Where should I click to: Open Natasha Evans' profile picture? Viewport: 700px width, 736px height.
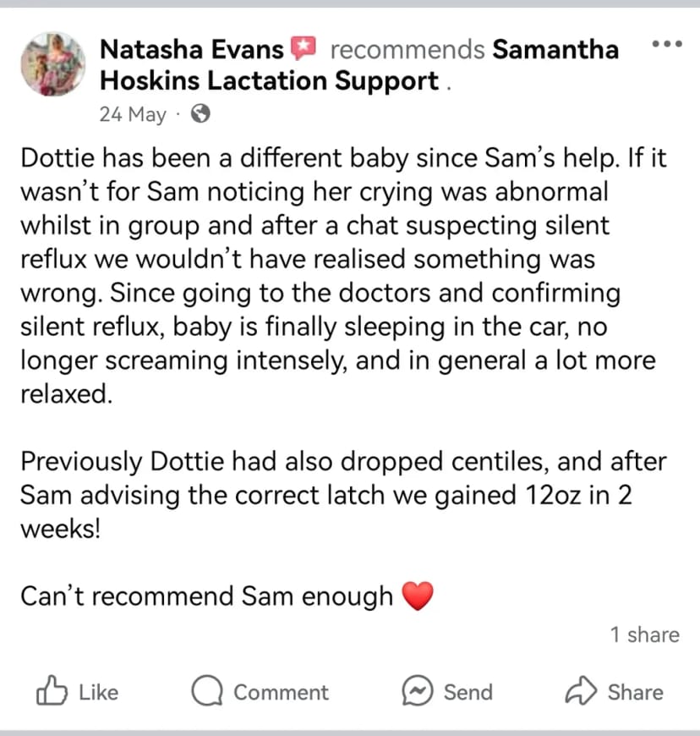[x=53, y=64]
